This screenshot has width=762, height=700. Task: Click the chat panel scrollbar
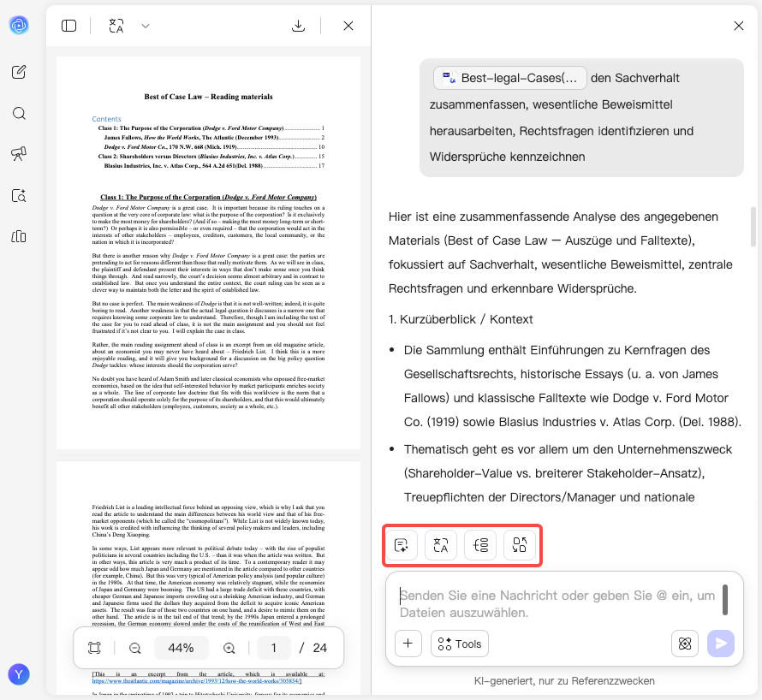coord(753,228)
